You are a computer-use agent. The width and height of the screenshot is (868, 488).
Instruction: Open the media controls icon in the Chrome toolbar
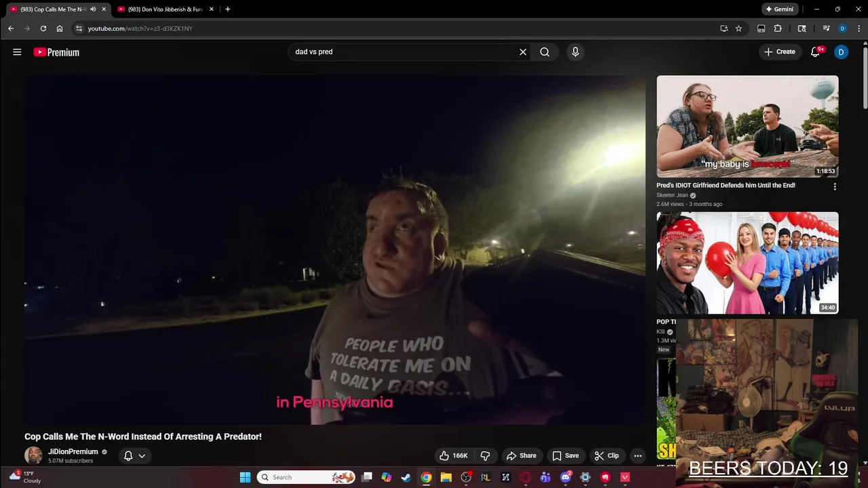tap(826, 28)
